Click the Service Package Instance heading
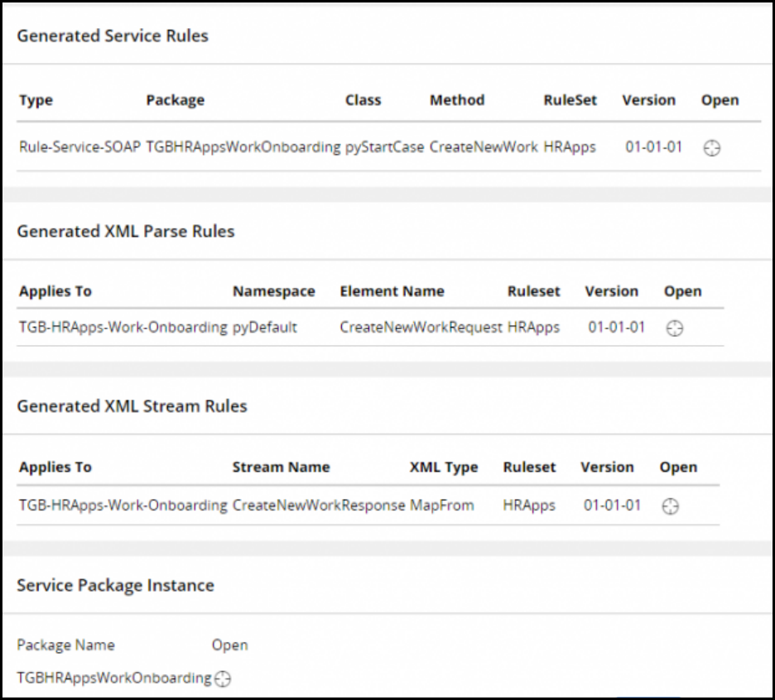Image resolution: width=775 pixels, height=700 pixels. click(115, 585)
